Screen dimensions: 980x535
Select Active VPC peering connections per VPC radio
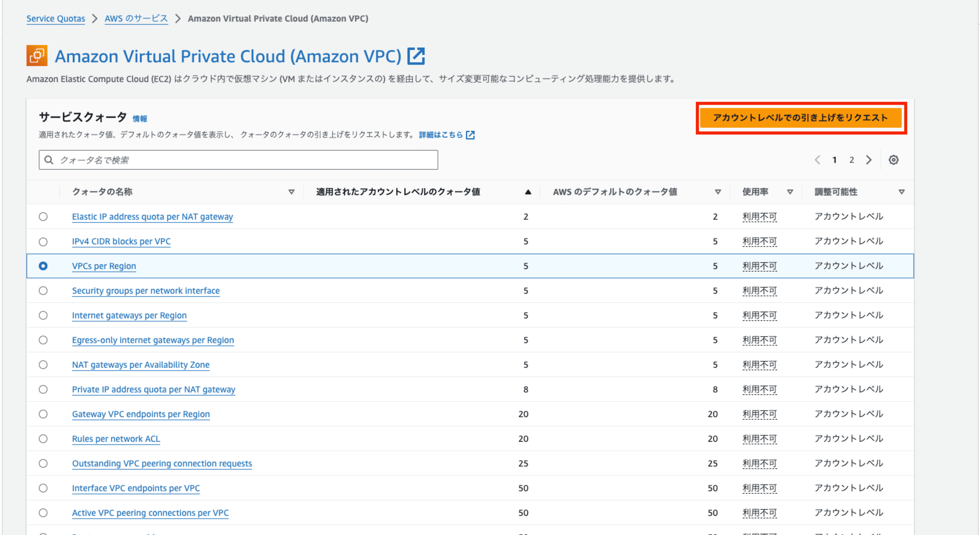point(43,513)
